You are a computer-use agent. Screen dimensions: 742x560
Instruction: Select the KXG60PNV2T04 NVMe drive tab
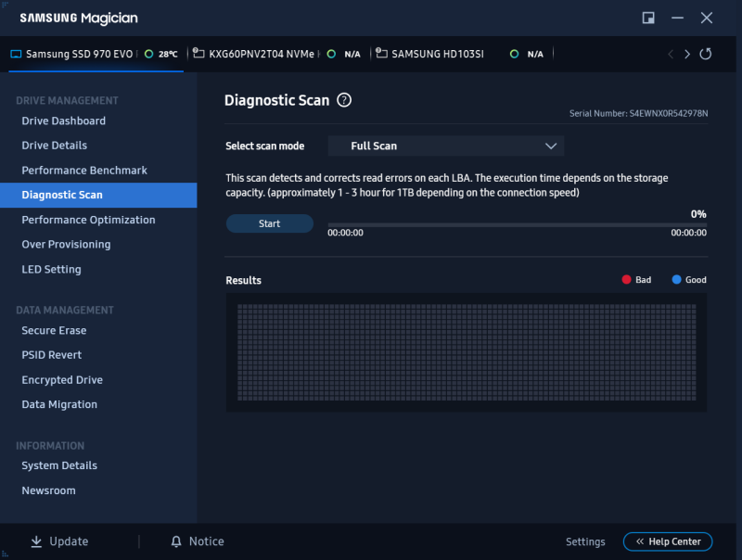click(x=279, y=54)
